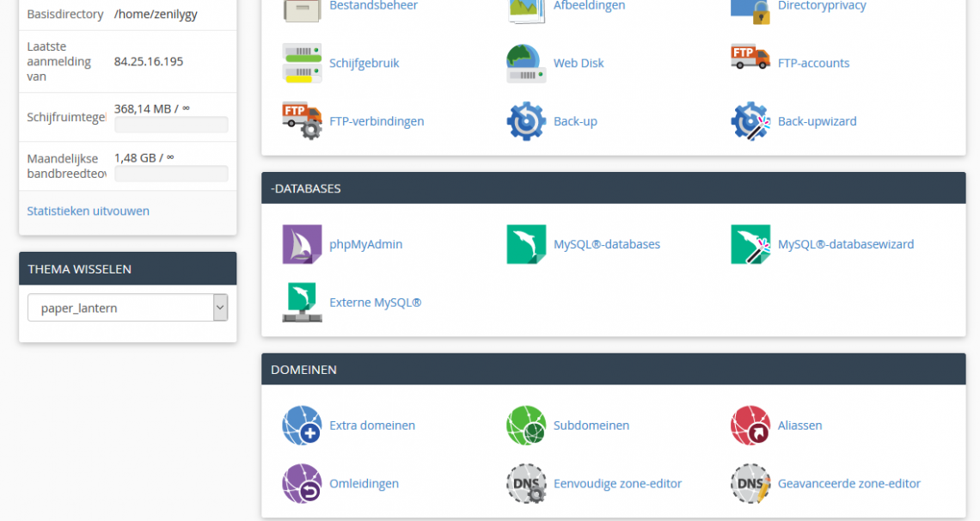Image resolution: width=980 pixels, height=521 pixels.
Task: Select the FTP-verbindingen link
Action: click(377, 121)
